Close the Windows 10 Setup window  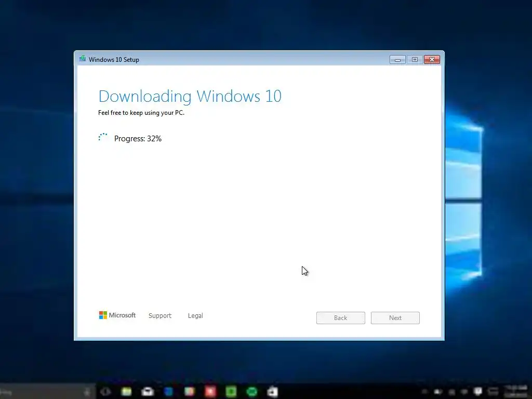tap(432, 60)
